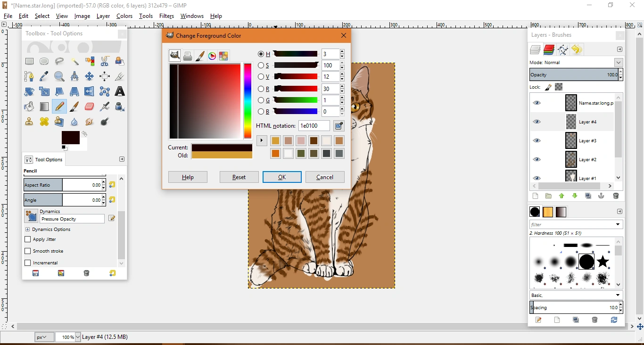Select the Rectangle Select tool
644x345 pixels.
[29, 61]
